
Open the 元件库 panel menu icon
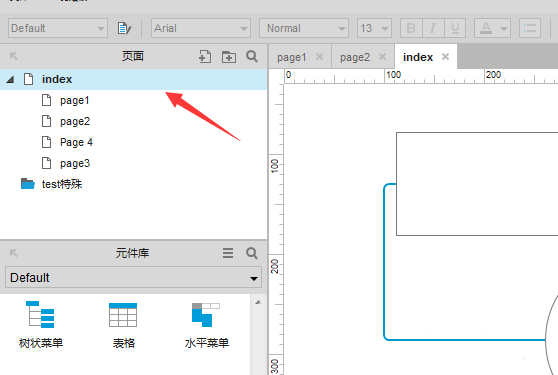[228, 253]
